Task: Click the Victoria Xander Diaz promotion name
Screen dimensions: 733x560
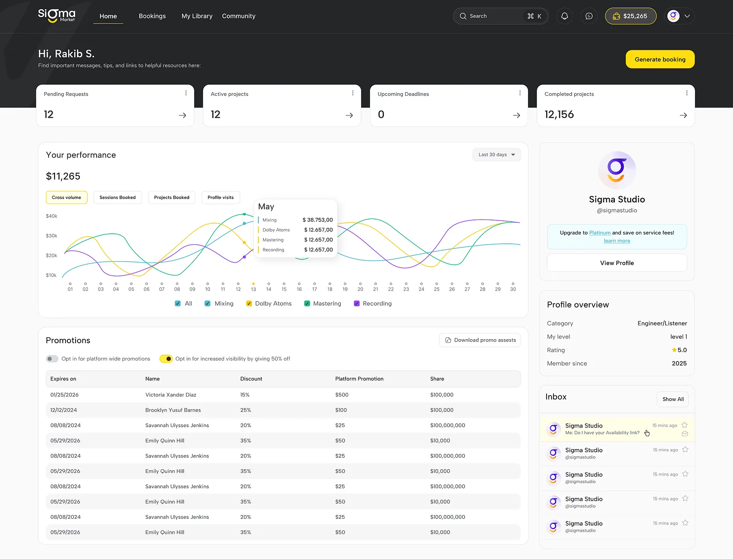Action: (171, 395)
